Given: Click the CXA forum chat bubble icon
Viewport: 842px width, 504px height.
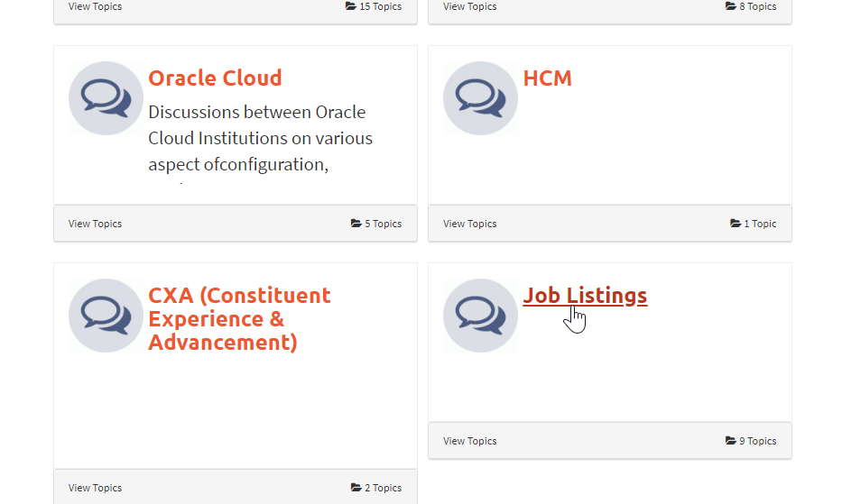Looking at the screenshot, I should click(x=106, y=316).
